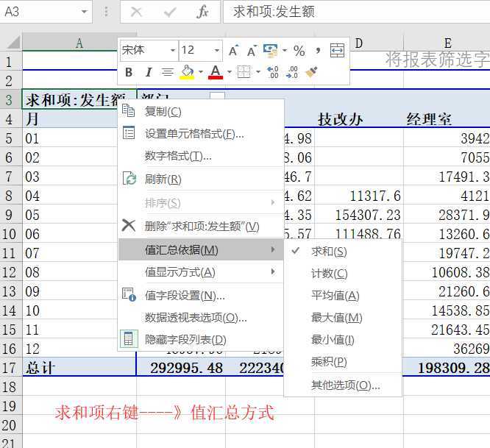Click the accounting number format icon
This screenshot has height=448, width=490.
(x=271, y=51)
